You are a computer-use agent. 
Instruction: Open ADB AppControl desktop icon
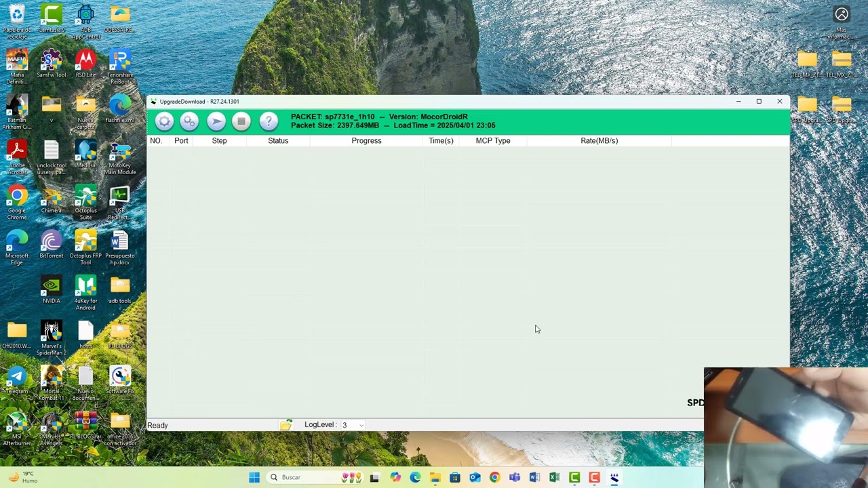point(85,20)
